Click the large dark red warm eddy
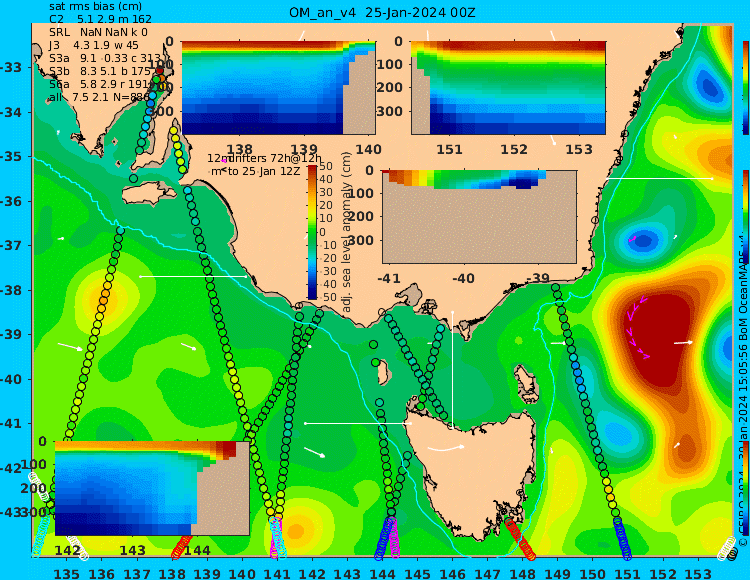 pyautogui.click(x=662, y=337)
